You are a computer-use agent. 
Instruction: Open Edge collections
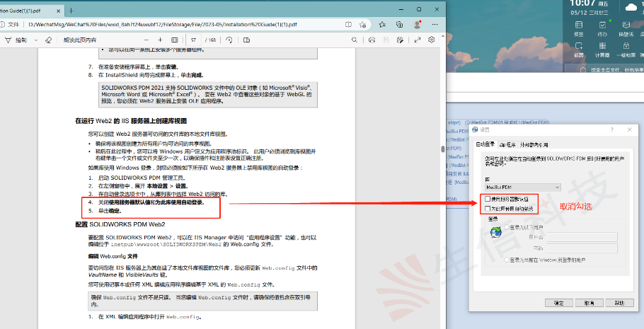click(399, 25)
